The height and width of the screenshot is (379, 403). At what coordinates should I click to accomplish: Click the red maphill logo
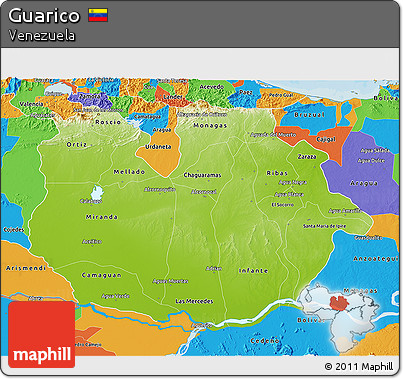42,334
